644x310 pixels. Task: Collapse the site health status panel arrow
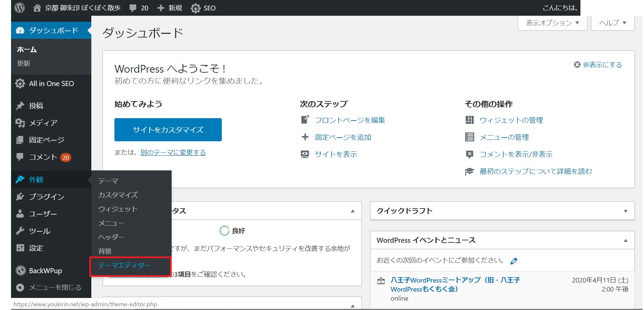[353, 211]
